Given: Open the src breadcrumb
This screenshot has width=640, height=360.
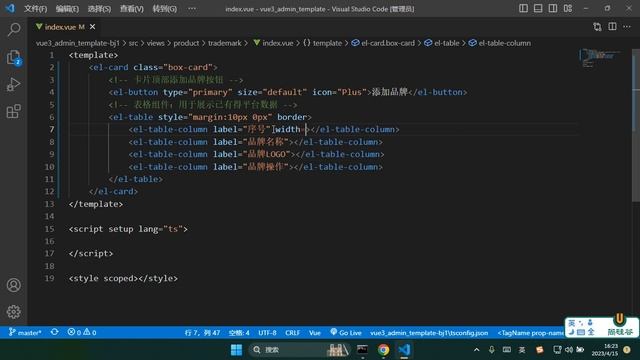Looking at the screenshot, I should [x=133, y=43].
